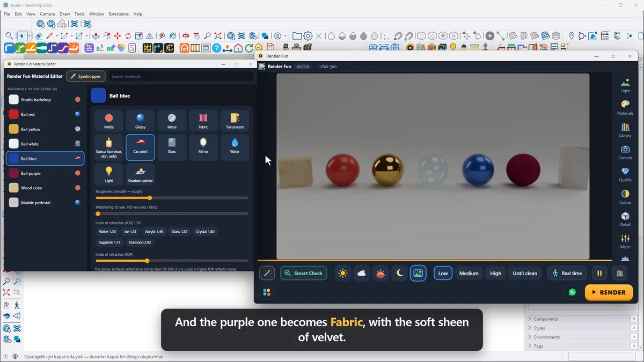This screenshot has width=644, height=362.
Task: Select Ball yellow in materials list
Action: (x=45, y=129)
